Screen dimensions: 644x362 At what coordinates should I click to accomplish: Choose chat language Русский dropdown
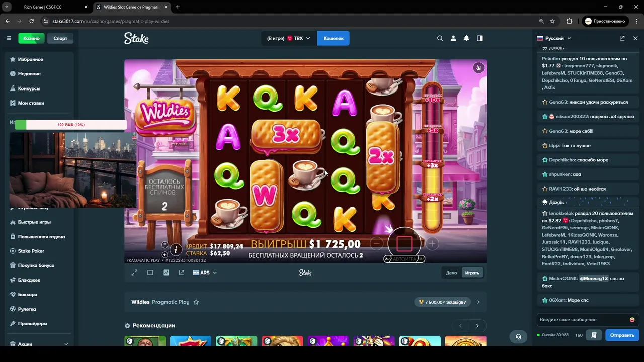tap(554, 38)
